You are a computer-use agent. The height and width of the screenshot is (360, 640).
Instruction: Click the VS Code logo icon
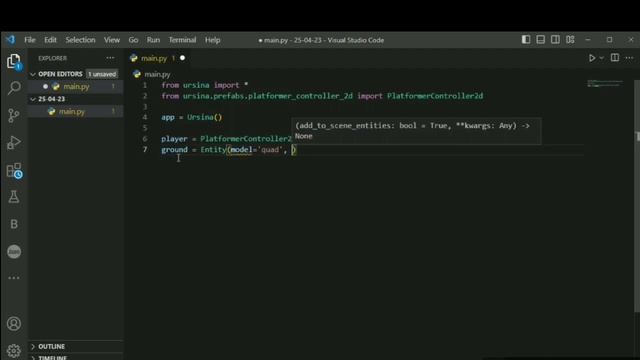point(10,40)
